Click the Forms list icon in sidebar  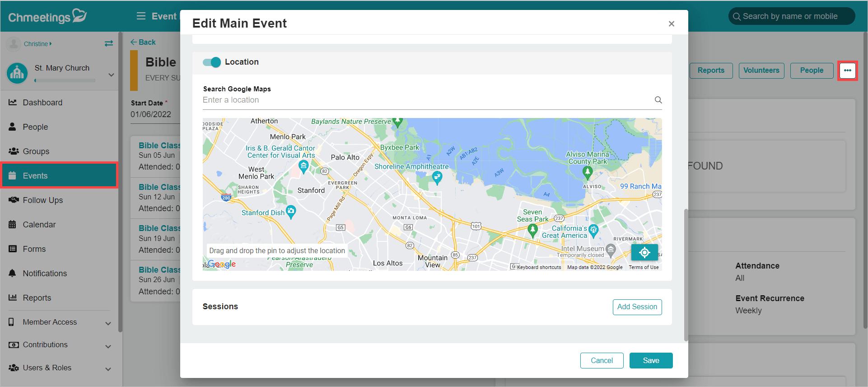(x=13, y=249)
